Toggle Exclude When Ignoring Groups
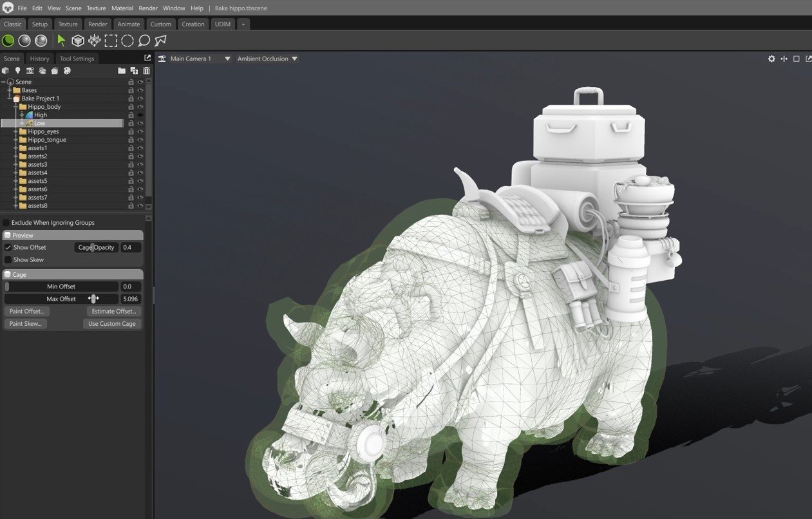Image resolution: width=812 pixels, height=519 pixels. pyautogui.click(x=6, y=222)
